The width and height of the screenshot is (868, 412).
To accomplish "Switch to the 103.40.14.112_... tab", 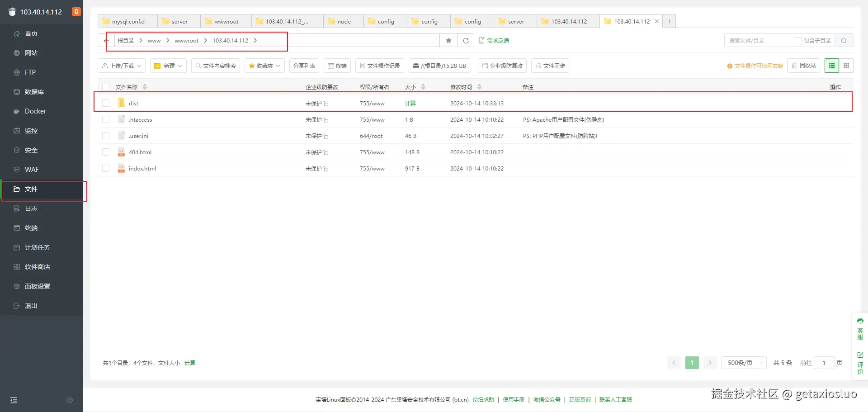I will pyautogui.click(x=287, y=21).
